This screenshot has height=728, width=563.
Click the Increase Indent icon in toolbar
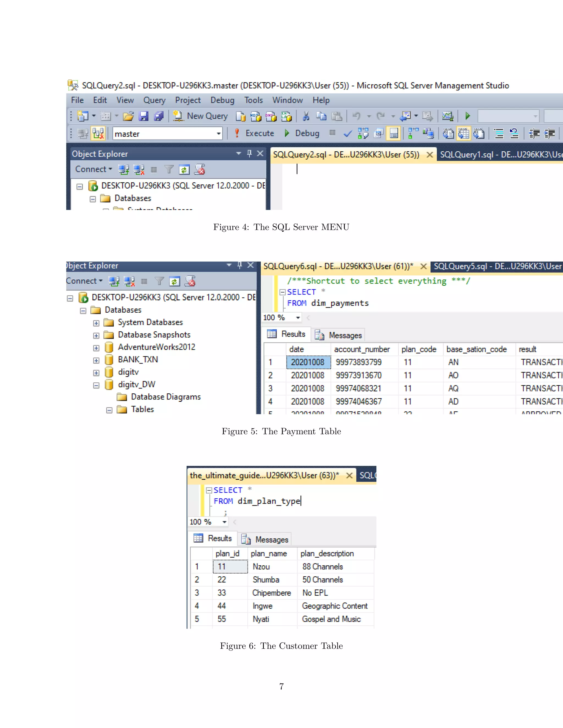pos(549,134)
